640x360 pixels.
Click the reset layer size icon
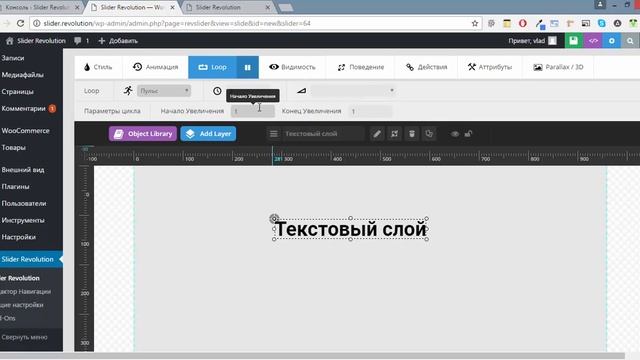tap(394, 133)
